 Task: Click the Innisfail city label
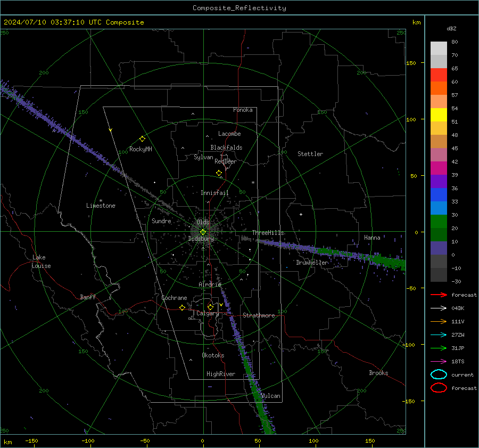click(x=214, y=193)
